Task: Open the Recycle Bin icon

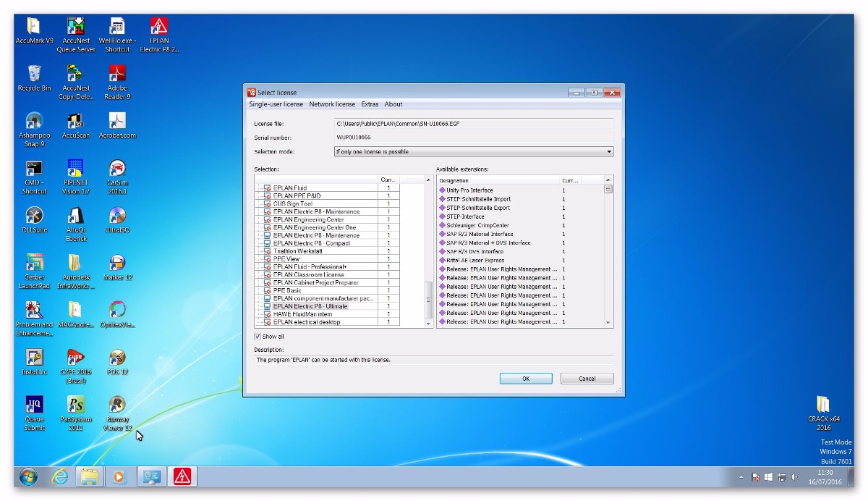Action: pos(34,78)
